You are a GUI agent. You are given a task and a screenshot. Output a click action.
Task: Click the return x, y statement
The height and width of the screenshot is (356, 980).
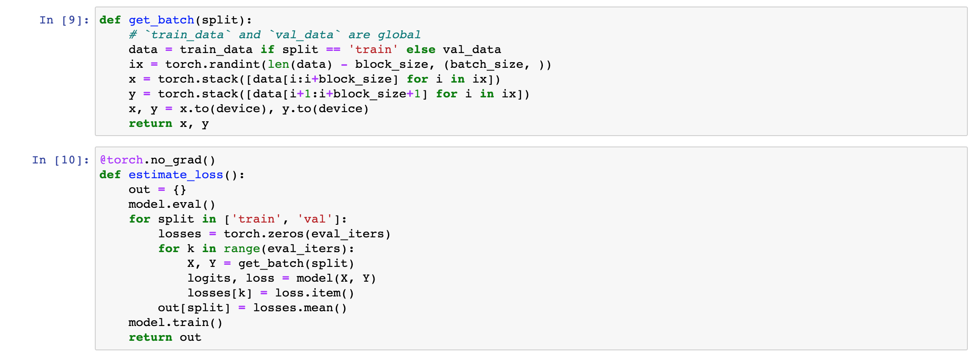click(169, 123)
